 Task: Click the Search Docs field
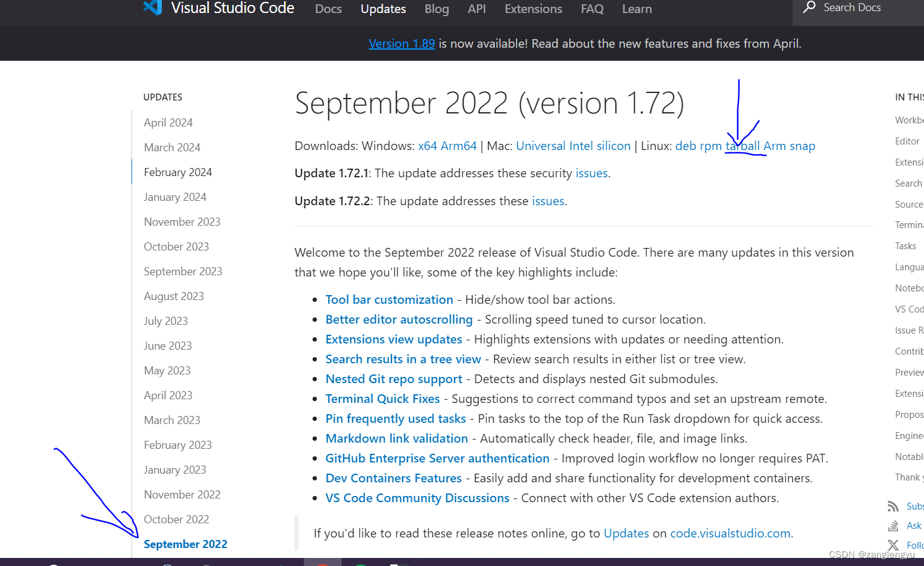(858, 9)
